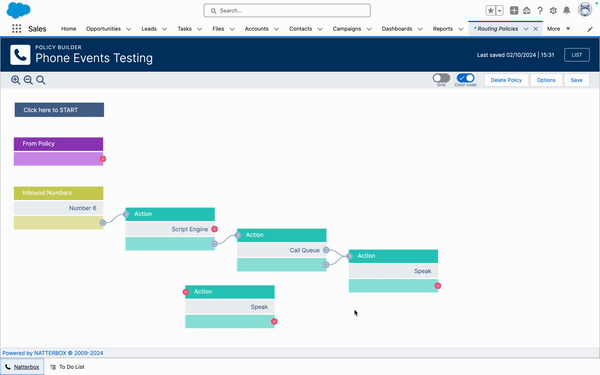This screenshot has width=600, height=375.
Task: Expand the Files tab dropdown
Action: pyautogui.click(x=232, y=29)
